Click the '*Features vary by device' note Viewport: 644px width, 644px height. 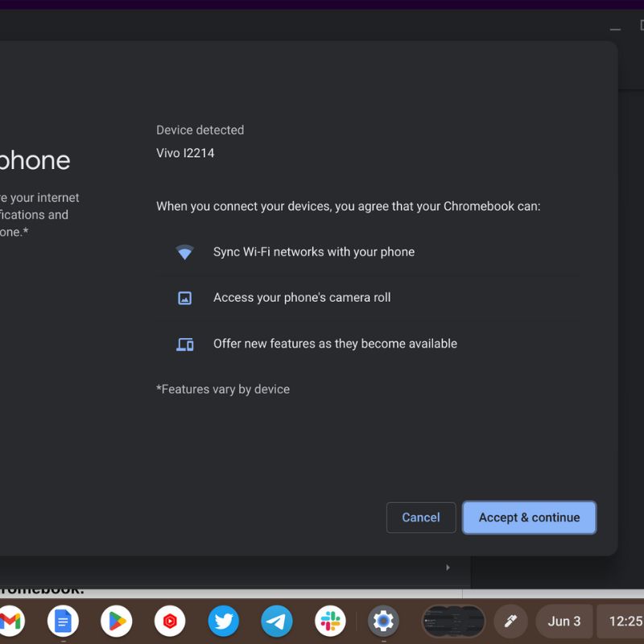pyautogui.click(x=223, y=390)
